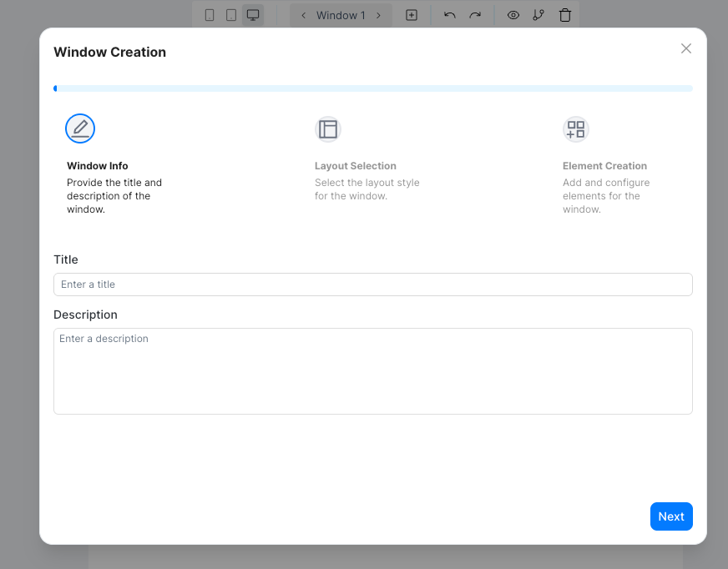The image size is (728, 569).
Task: Switch to mobile preview mode
Action: tap(210, 14)
